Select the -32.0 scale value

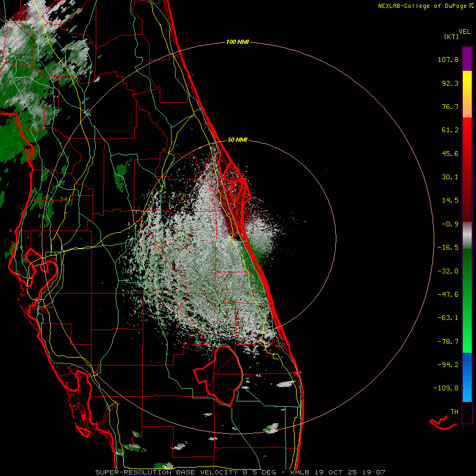pyautogui.click(x=448, y=271)
